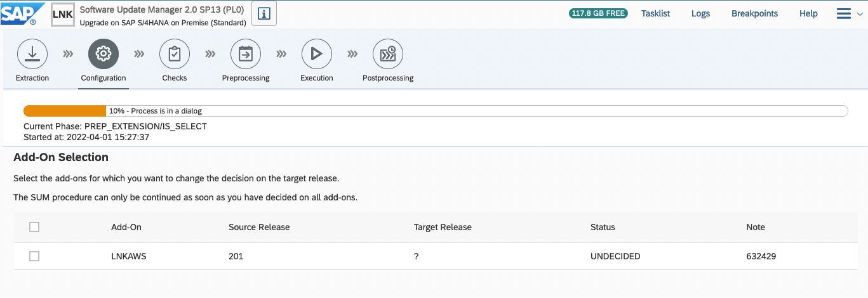Click the UNDECIDED status cell

click(615, 256)
